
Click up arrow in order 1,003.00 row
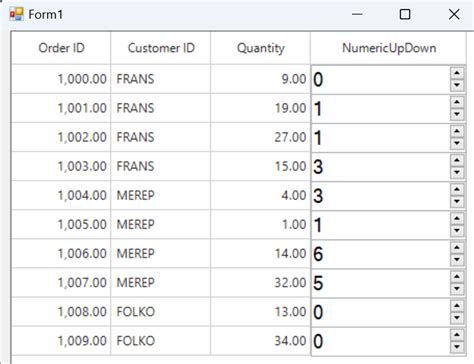(457, 160)
